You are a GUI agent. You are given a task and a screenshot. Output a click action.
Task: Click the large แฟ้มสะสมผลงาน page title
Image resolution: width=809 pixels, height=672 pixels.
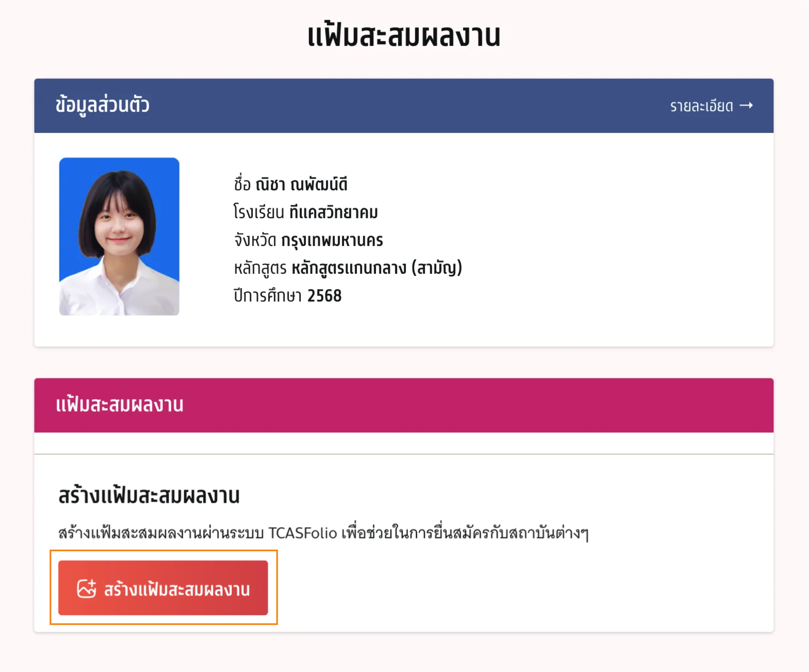pyautogui.click(x=404, y=36)
